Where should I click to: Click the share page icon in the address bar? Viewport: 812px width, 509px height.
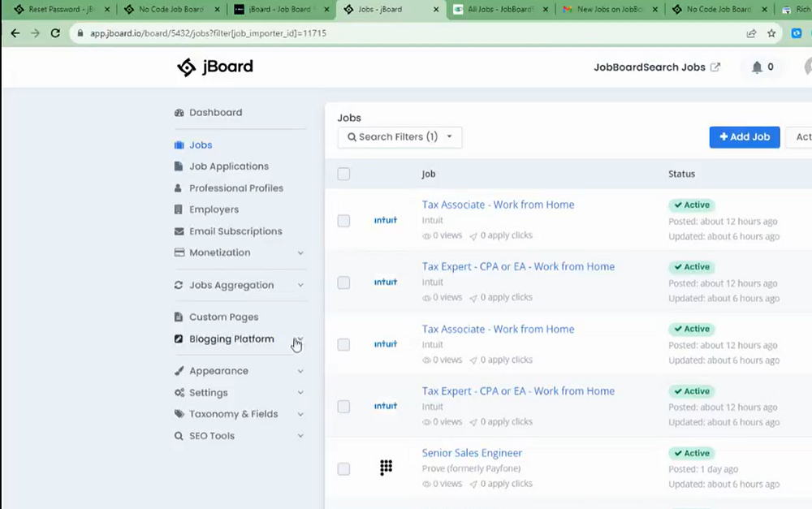click(751, 33)
